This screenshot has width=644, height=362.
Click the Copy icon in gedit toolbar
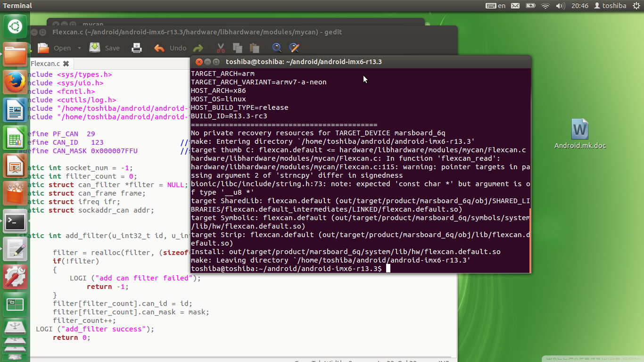coord(237,48)
